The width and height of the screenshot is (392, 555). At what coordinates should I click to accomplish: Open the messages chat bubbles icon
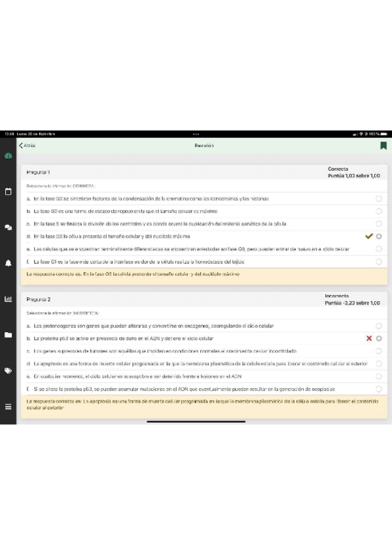(x=8, y=227)
